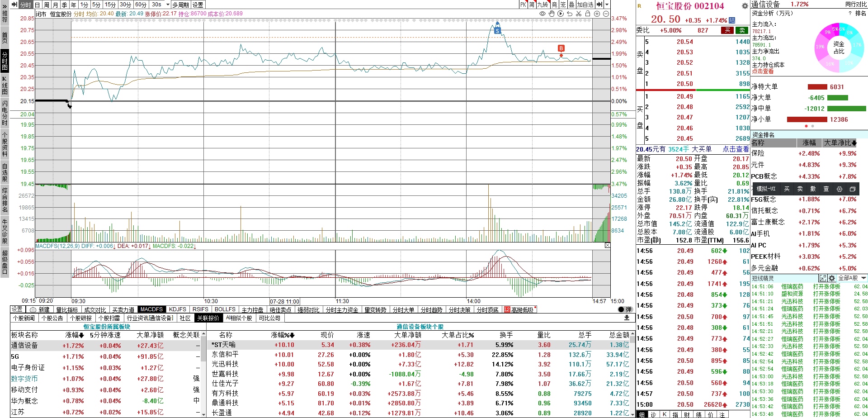The width and height of the screenshot is (868, 418).
Task: Switch to RSIFS indicator tab
Action: coord(200,309)
